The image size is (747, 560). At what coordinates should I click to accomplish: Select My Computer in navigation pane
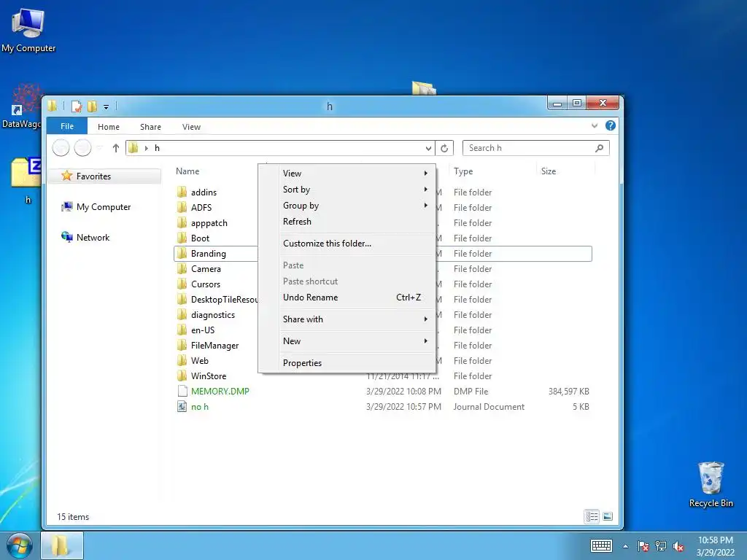[x=96, y=207]
